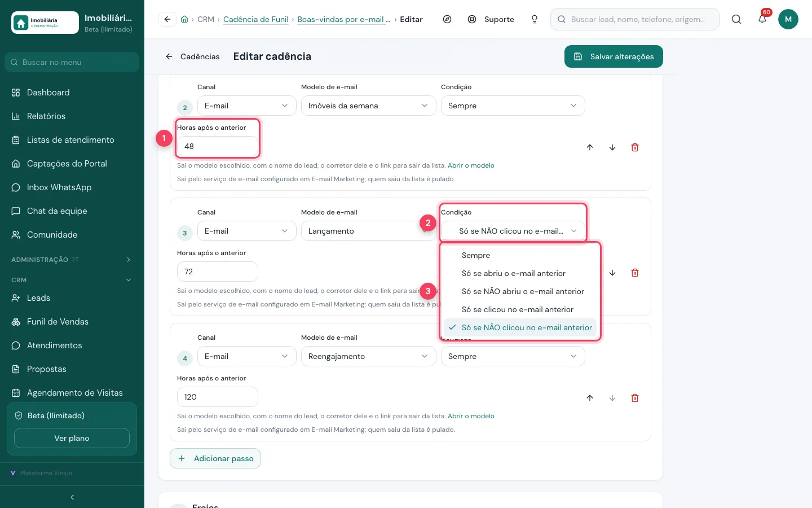Focus the Buscar lead search field
The width and height of the screenshot is (812, 508).
point(635,19)
